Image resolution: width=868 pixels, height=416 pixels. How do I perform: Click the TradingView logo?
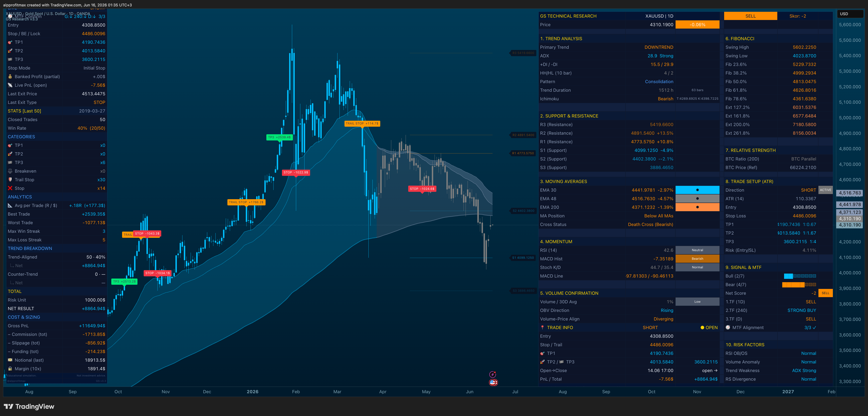coord(29,407)
